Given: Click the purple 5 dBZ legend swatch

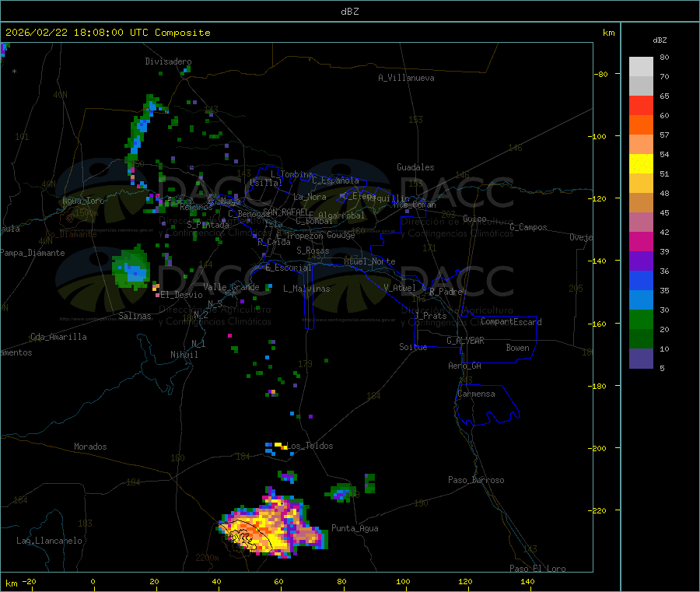Looking at the screenshot, I should [x=641, y=359].
